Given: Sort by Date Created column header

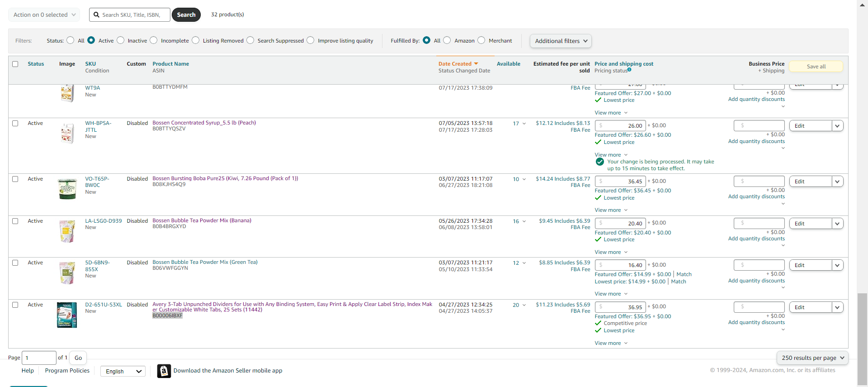Looking at the screenshot, I should [x=455, y=64].
